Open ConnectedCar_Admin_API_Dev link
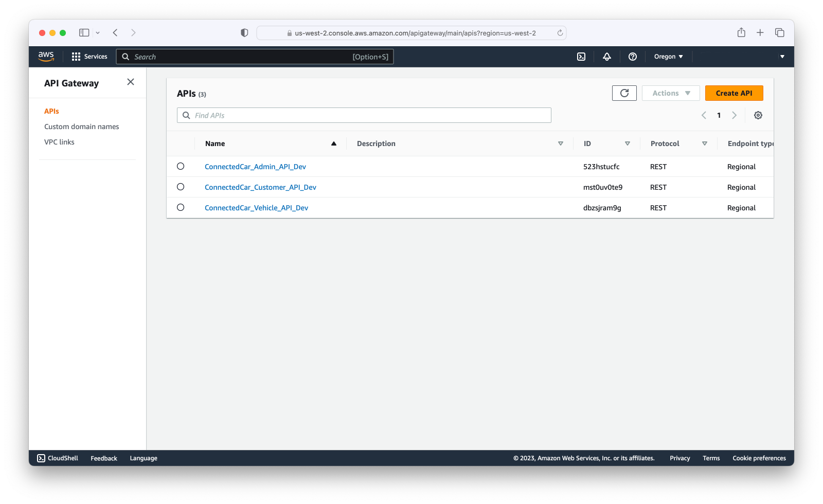 coord(255,167)
